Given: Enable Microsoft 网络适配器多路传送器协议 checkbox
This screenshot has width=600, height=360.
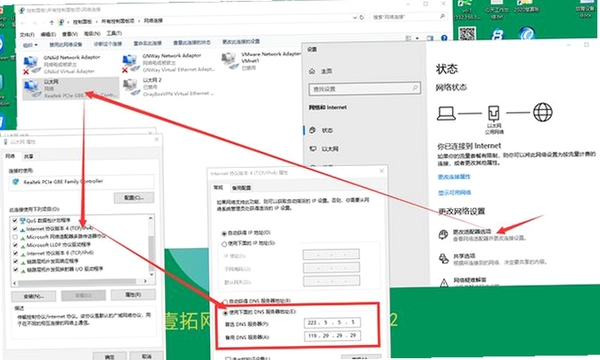Looking at the screenshot, I should 15,237.
